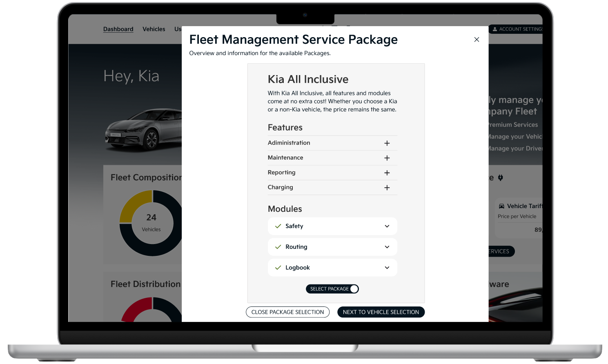Click the Kia car image on dashboard
This screenshot has width=608, height=364.
[143, 129]
